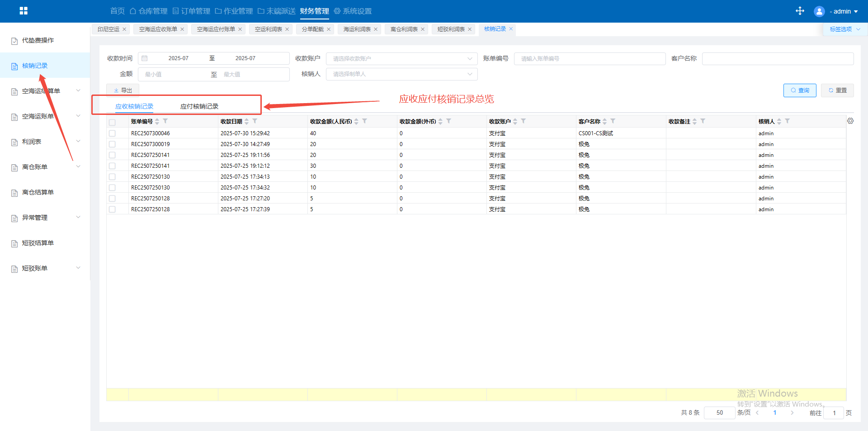The image size is (868, 431).
Task: Switch to the 应付核销记录 tab
Action: coord(199,106)
